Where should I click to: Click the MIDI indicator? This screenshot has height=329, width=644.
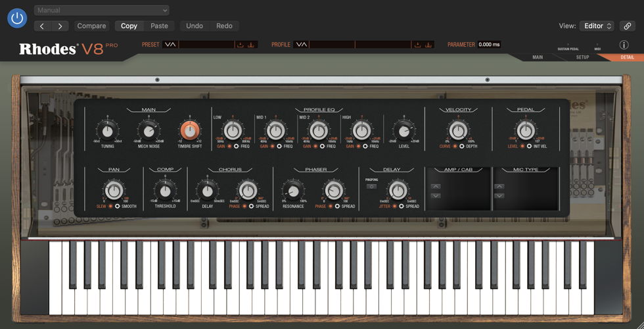click(597, 47)
